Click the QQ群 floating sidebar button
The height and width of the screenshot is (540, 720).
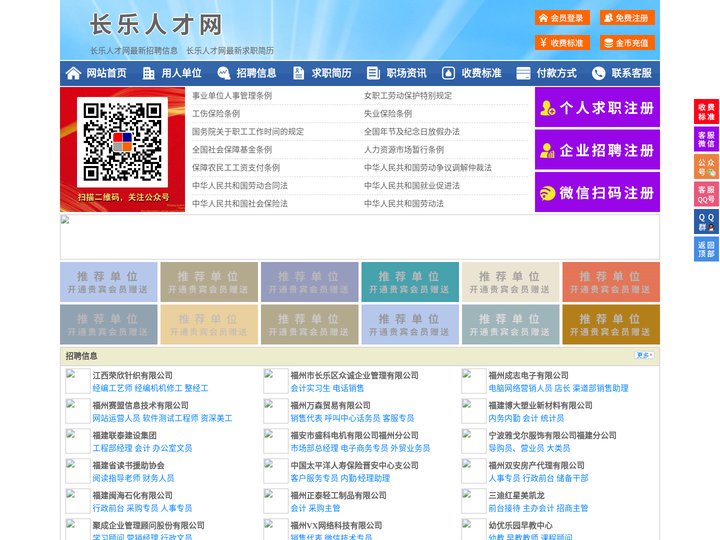(706, 222)
